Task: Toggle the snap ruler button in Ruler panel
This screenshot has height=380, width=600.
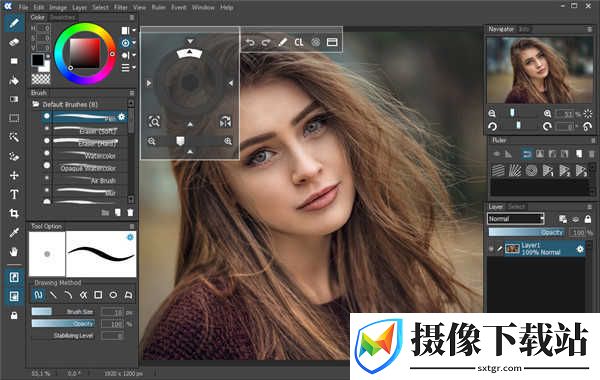Action: click(x=527, y=154)
